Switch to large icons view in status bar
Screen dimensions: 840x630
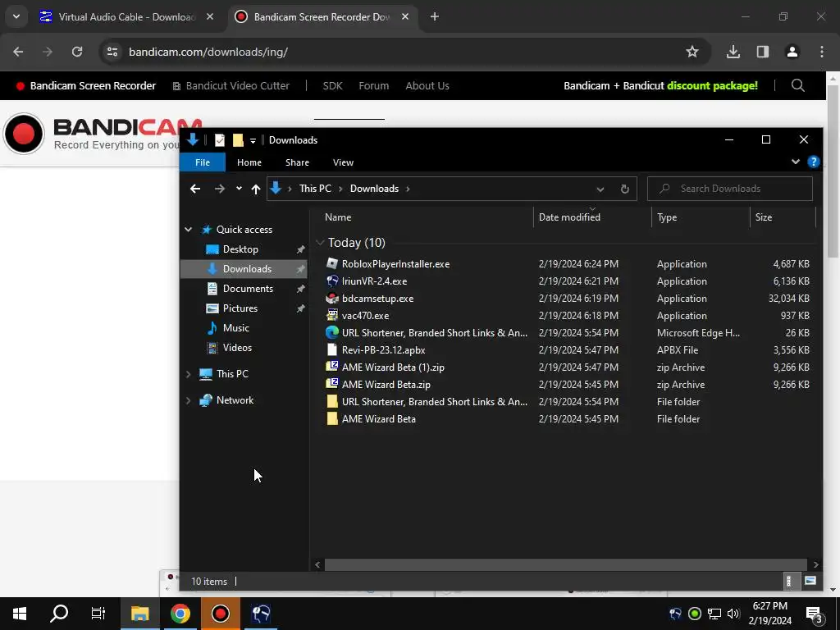tap(810, 581)
